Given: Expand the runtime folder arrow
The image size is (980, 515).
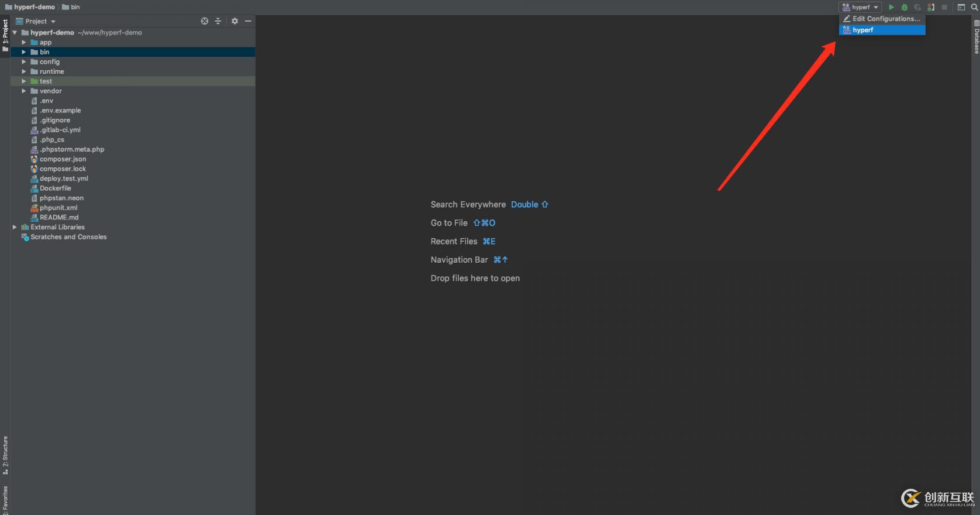Looking at the screenshot, I should (x=24, y=71).
